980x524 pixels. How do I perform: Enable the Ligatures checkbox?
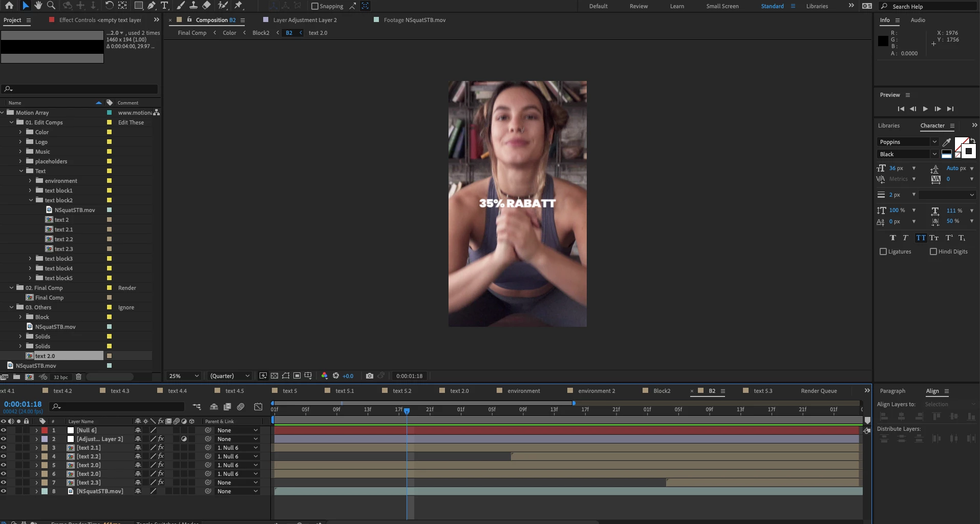[883, 251]
